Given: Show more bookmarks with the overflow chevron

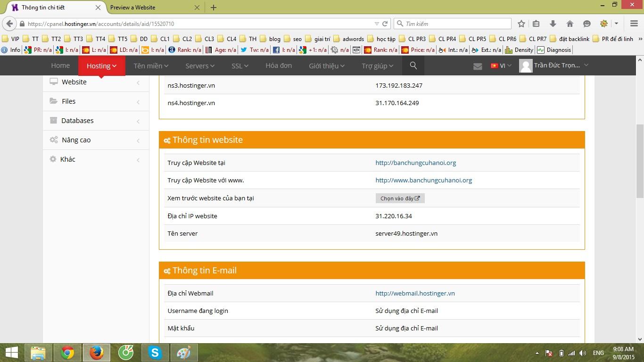Looking at the screenshot, I should pyautogui.click(x=640, y=39).
